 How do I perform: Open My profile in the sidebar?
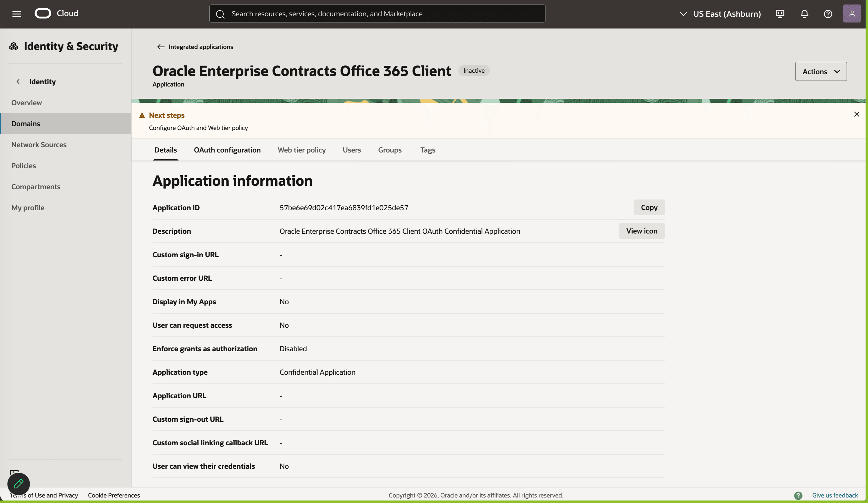[x=66, y=207]
